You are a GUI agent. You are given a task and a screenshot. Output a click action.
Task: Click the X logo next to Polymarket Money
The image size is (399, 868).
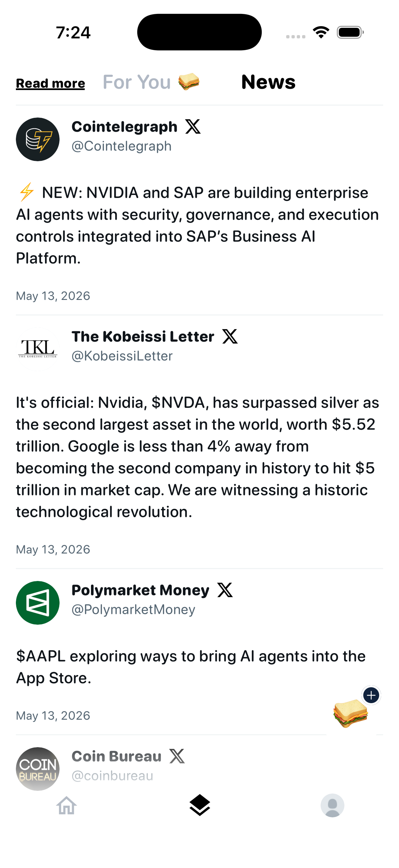click(225, 590)
